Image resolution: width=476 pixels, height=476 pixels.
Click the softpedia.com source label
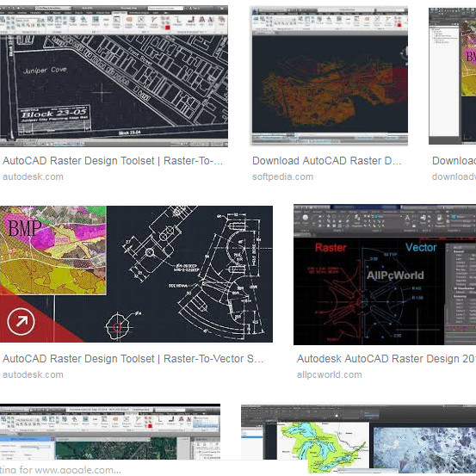[282, 176]
